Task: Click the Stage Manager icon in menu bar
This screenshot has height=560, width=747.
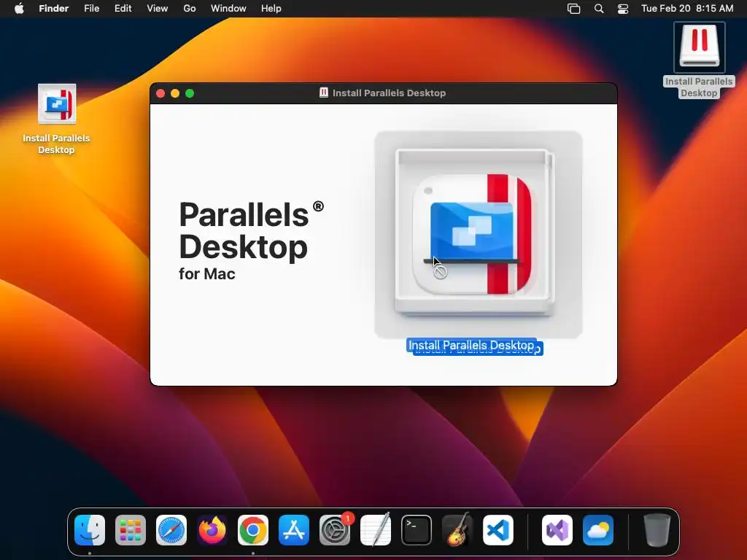Action: coord(574,9)
